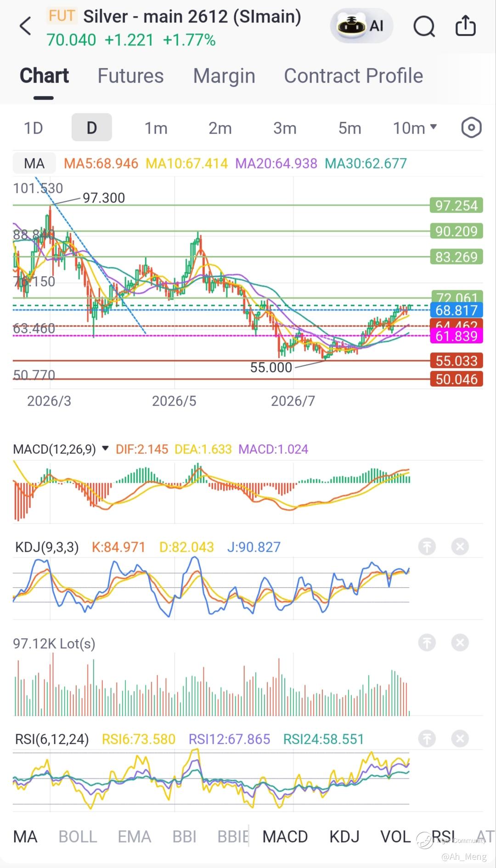Toggle the KDJ indicator in bottom bar

(344, 837)
